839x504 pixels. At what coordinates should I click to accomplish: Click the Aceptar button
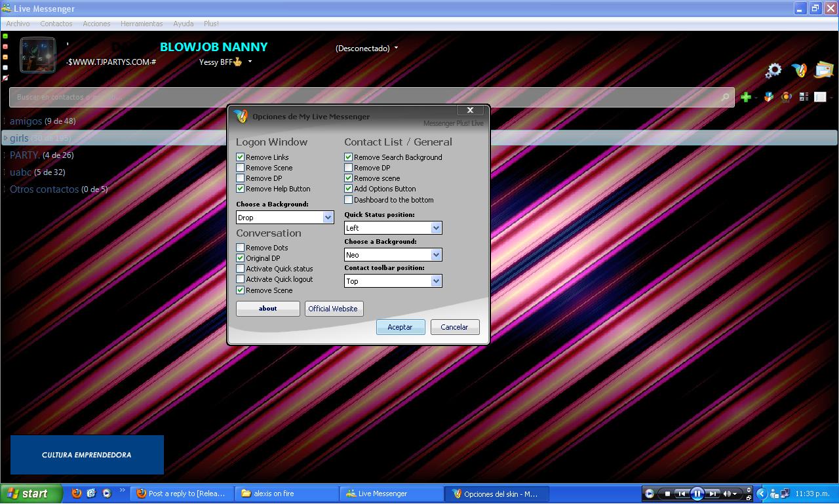click(400, 327)
